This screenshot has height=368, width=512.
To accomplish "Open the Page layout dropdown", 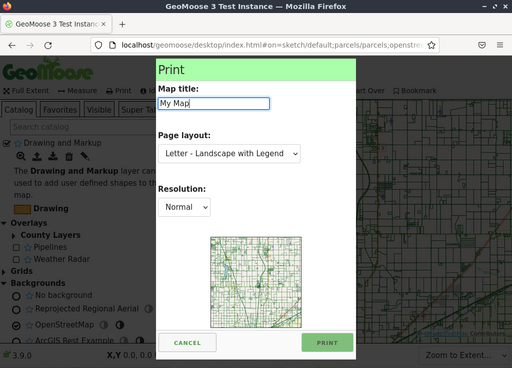I will click(229, 153).
